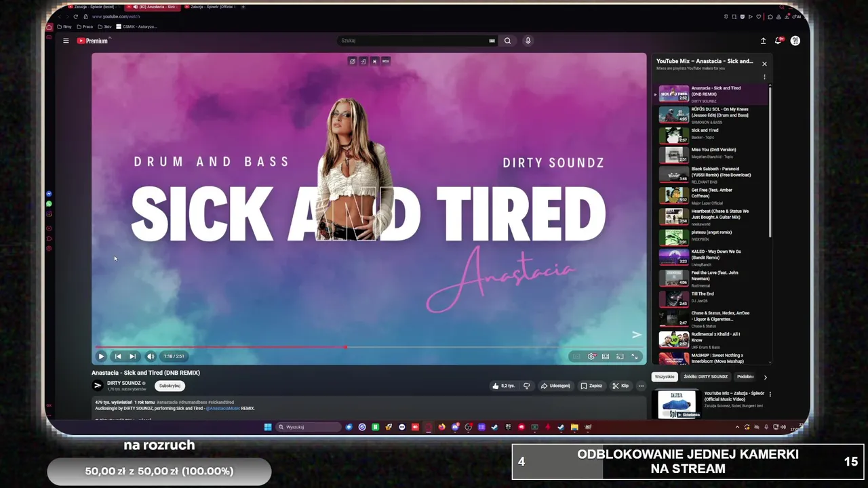The width and height of the screenshot is (868, 488).
Task: Play Till The End by DJ Jan26
Action: (712, 298)
